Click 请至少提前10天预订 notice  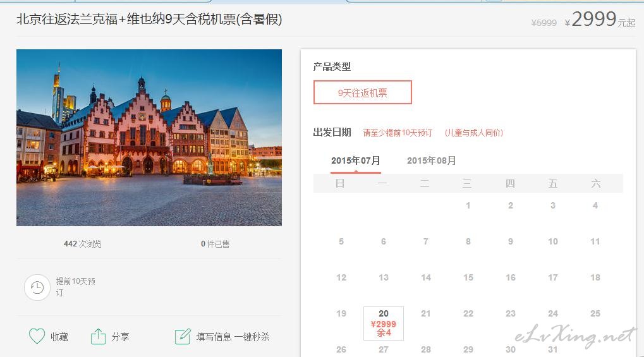[x=398, y=133]
